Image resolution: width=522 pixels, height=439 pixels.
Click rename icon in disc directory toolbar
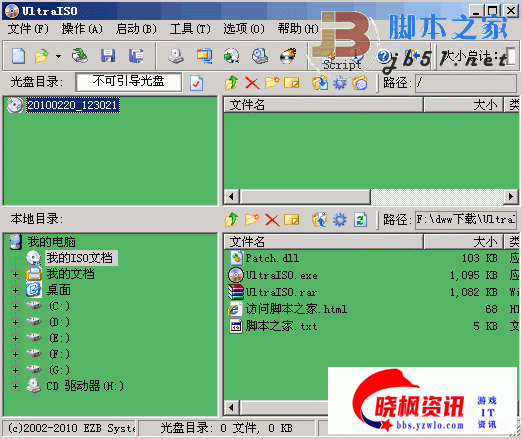pos(292,83)
